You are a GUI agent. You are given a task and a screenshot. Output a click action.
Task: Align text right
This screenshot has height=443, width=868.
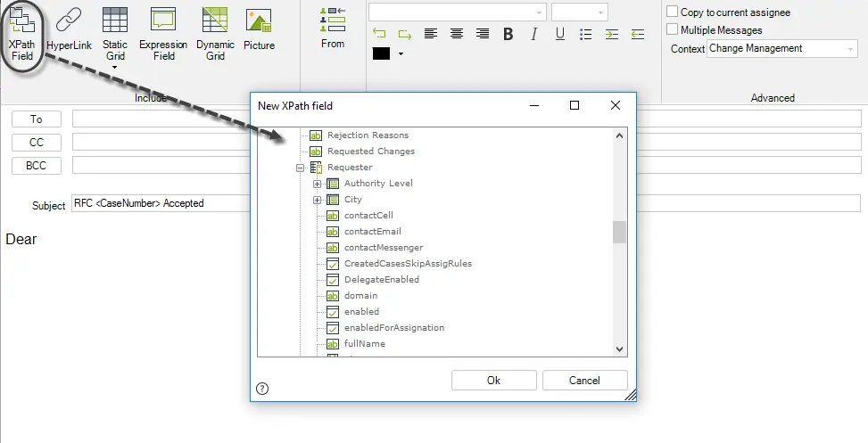(482, 34)
